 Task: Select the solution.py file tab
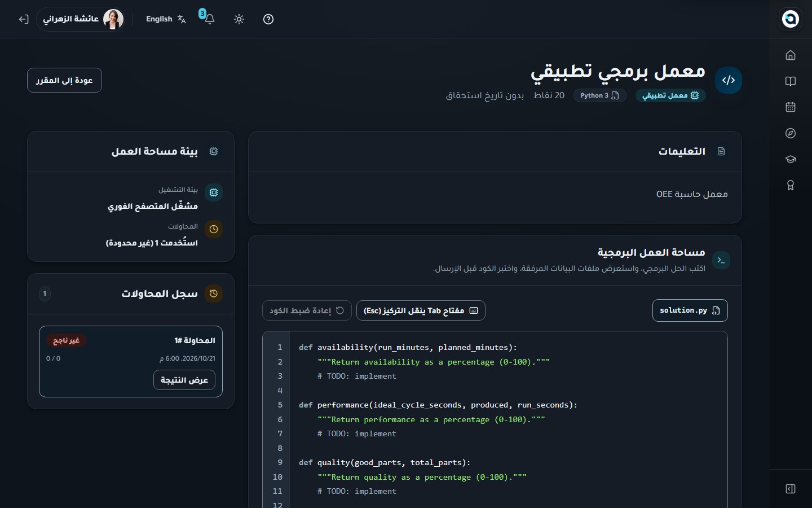click(x=690, y=310)
